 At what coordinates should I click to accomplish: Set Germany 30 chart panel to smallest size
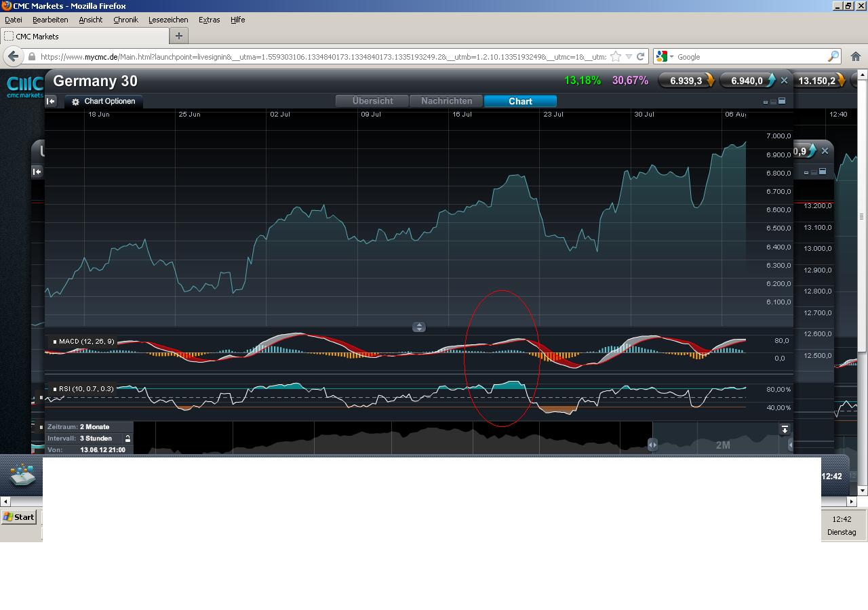766,102
